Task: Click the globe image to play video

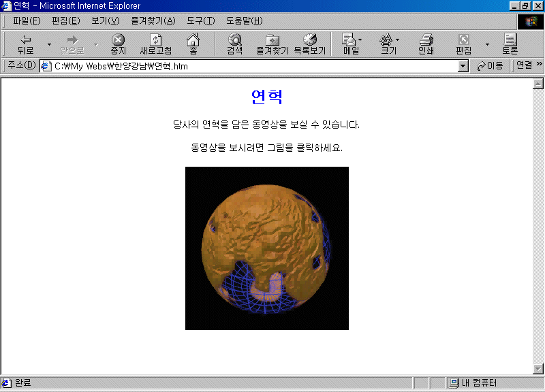Action: point(267,248)
